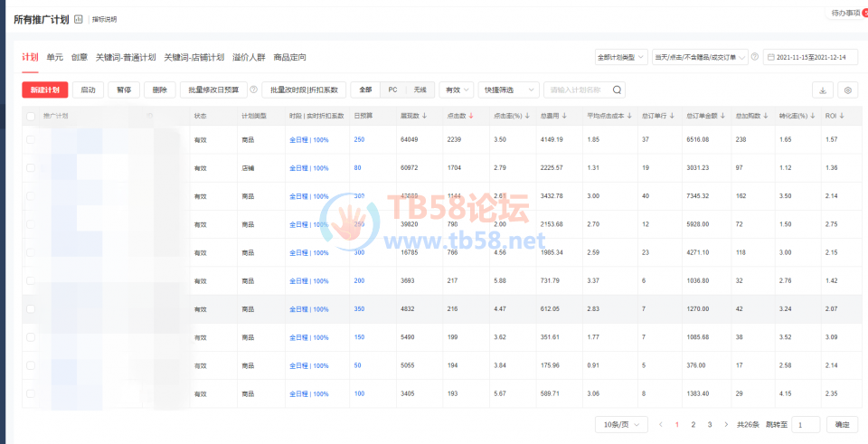Check the row with 展现数 5490
The height and width of the screenshot is (444, 868).
point(31,337)
